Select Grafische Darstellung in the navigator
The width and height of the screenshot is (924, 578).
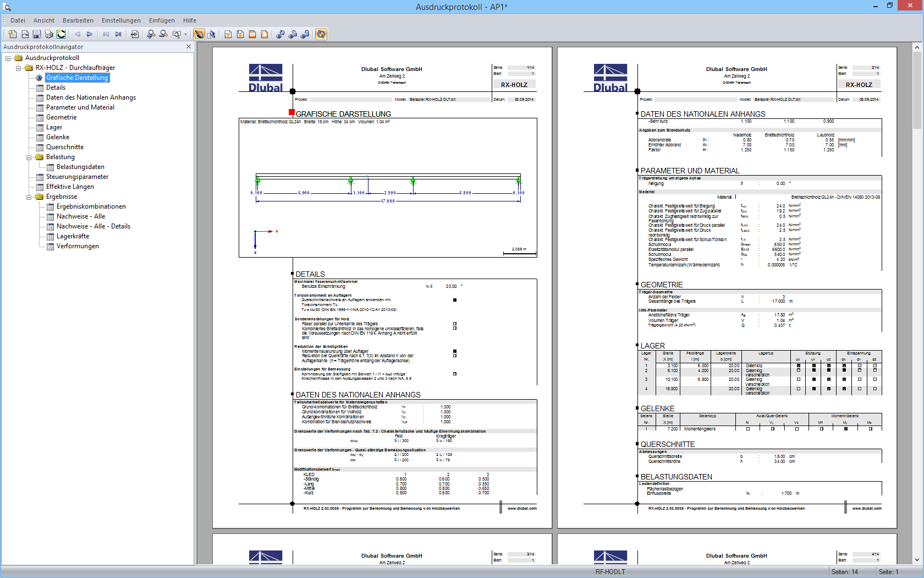pyautogui.click(x=77, y=78)
